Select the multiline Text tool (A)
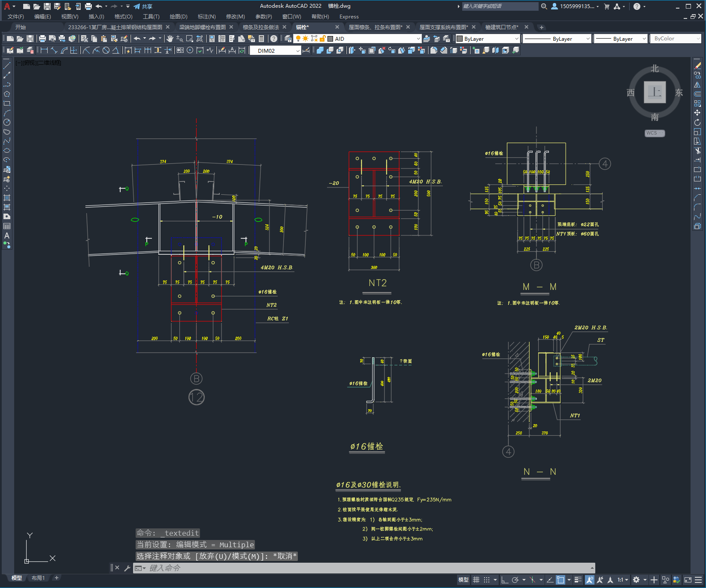The height and width of the screenshot is (588, 706). [7, 235]
